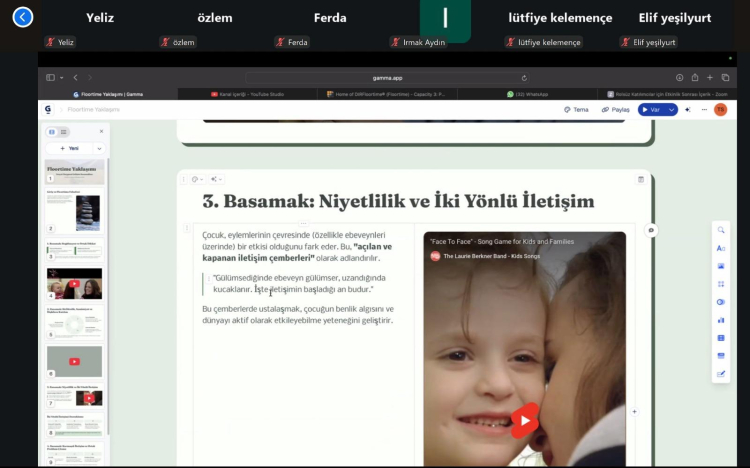
Task: Open Safari downloads icon
Action: pyautogui.click(x=679, y=78)
